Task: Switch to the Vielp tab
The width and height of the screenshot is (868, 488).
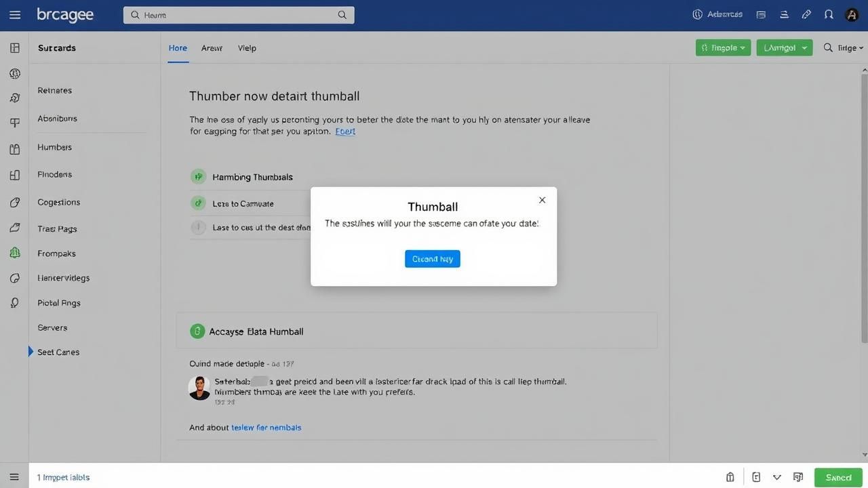Action: point(247,48)
